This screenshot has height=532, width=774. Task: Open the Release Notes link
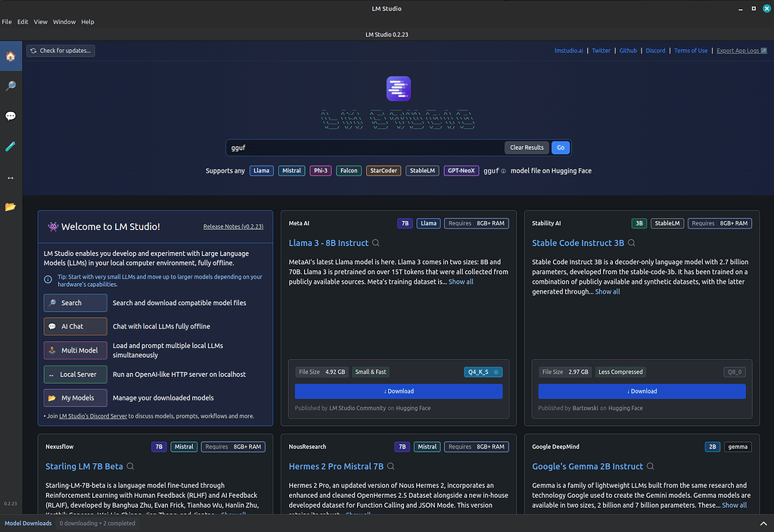point(233,226)
